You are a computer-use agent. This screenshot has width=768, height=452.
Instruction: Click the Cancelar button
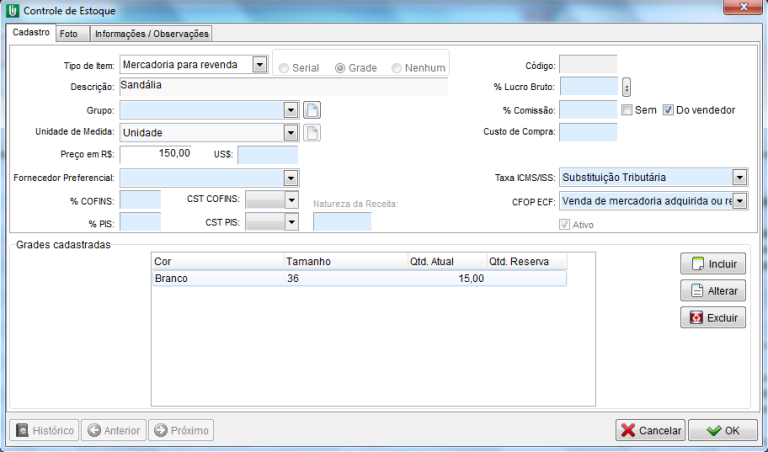point(650,430)
